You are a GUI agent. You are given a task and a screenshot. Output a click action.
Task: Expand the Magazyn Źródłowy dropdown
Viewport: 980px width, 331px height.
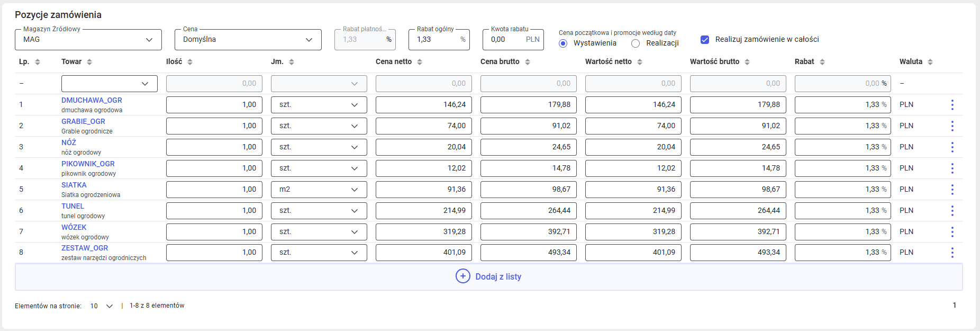(88, 40)
